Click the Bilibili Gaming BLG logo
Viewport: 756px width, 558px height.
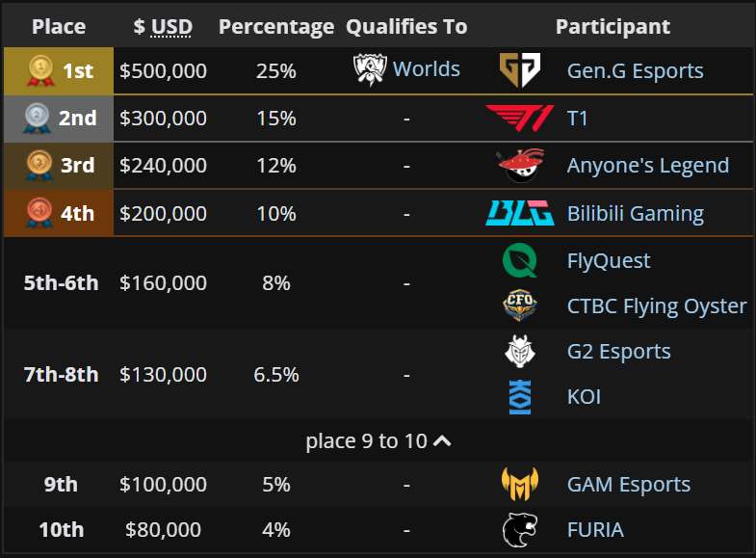520,213
